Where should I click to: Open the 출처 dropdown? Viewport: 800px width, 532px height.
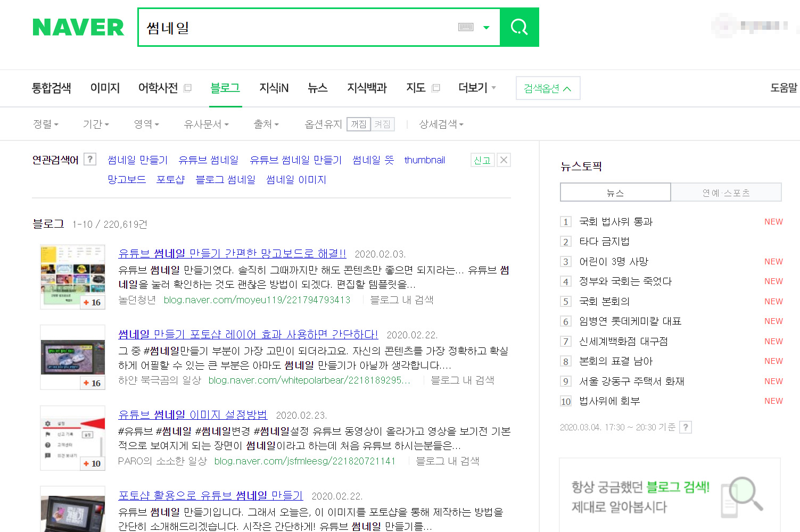tap(266, 124)
